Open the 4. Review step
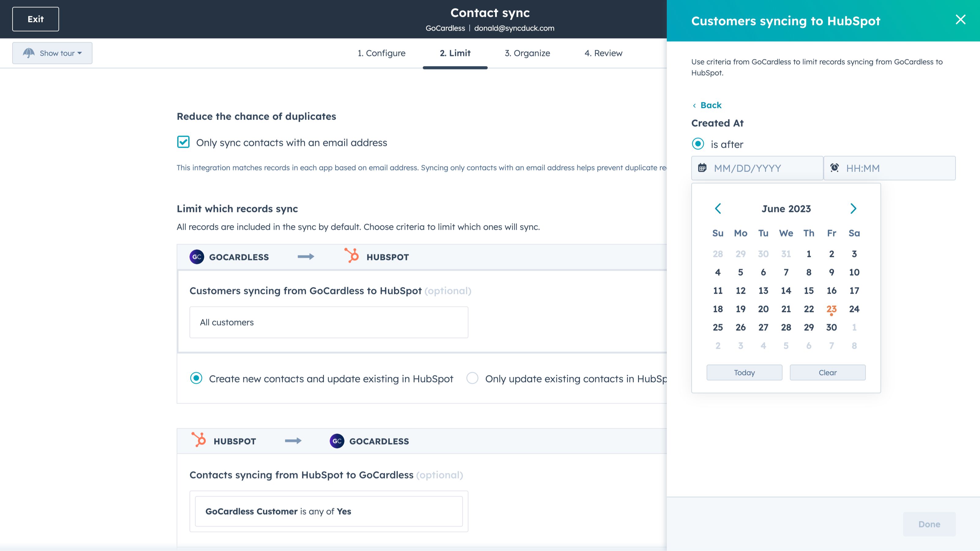The height and width of the screenshot is (551, 980). 603,53
